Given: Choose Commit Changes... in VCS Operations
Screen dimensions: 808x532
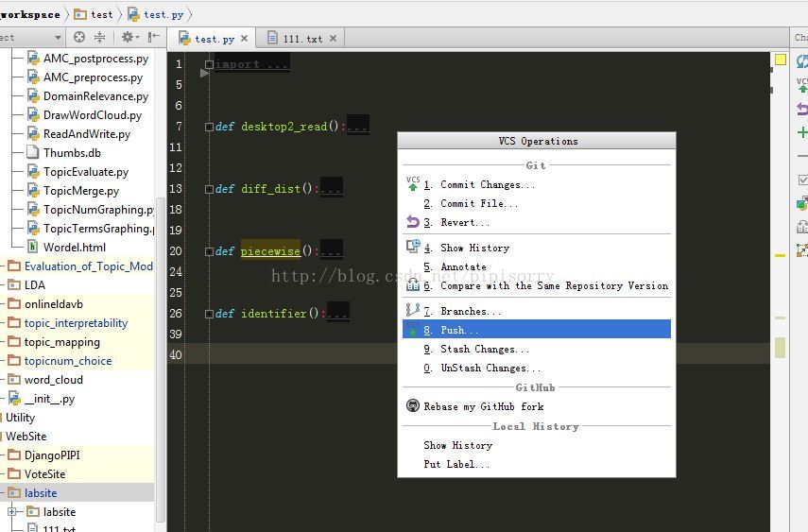Looking at the screenshot, I should 537,184.
